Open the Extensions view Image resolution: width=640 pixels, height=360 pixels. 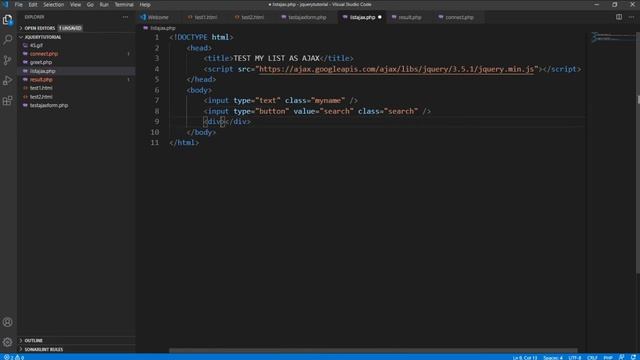[7, 101]
